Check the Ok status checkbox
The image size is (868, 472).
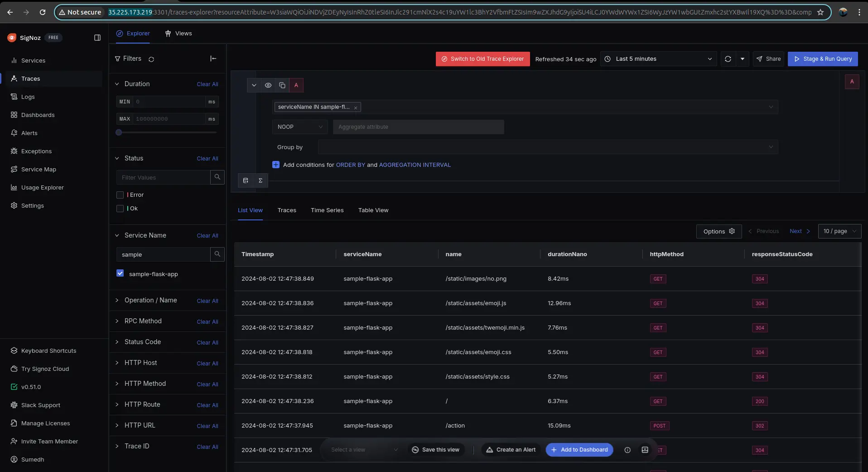pos(120,209)
